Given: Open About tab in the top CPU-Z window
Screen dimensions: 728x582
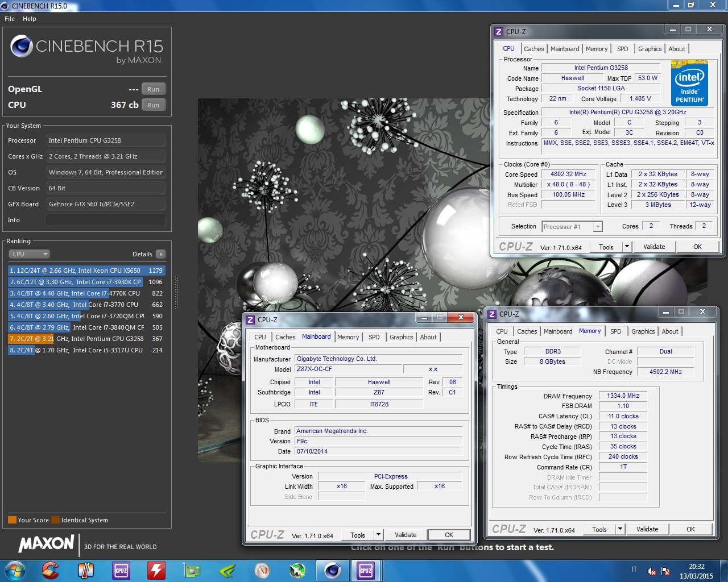Looking at the screenshot, I should [x=677, y=49].
